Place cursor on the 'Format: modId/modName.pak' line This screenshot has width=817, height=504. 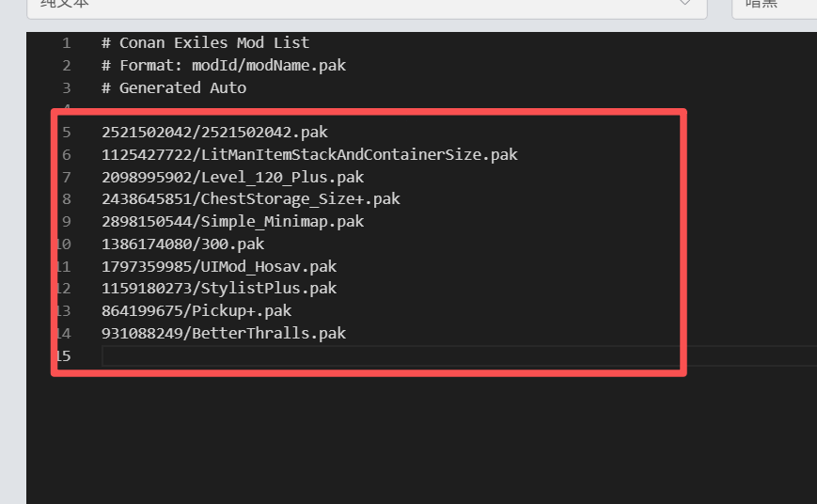click(x=226, y=66)
